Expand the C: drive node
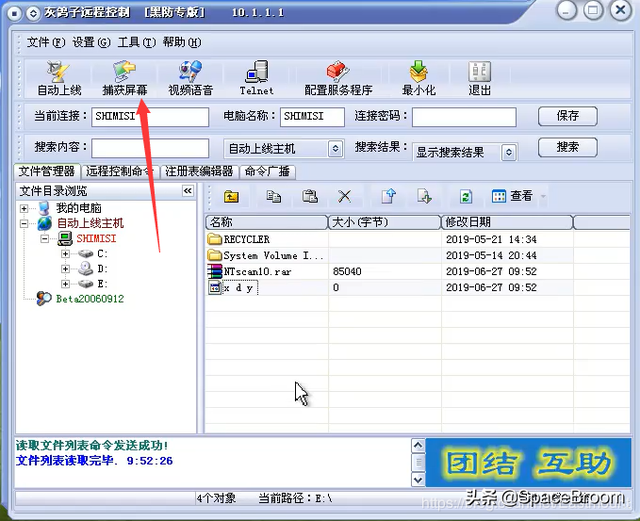 [65, 254]
